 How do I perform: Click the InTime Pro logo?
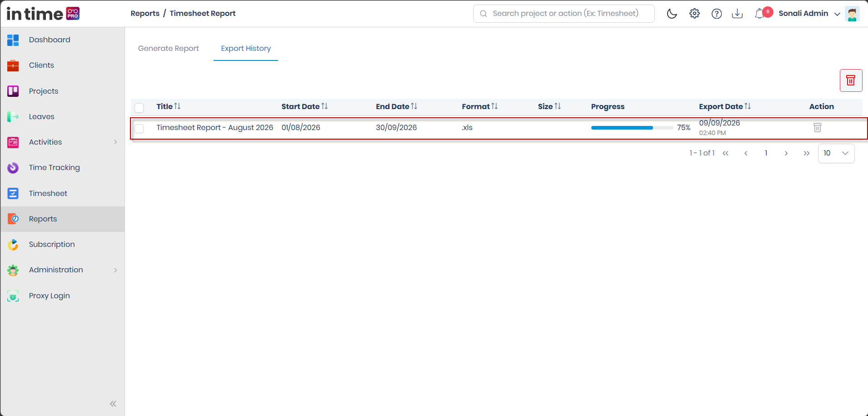[43, 14]
